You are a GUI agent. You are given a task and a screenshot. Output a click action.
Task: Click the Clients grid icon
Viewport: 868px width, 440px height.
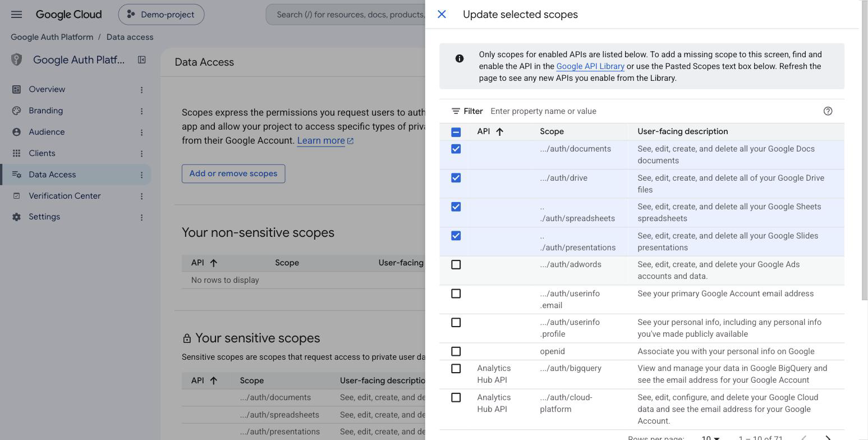(x=17, y=153)
